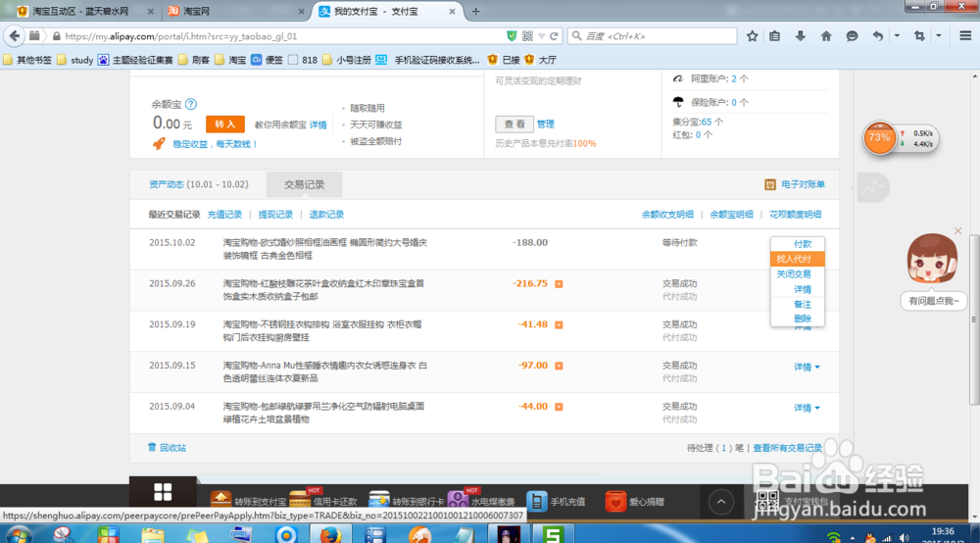Open the hamburger menu of the browser
Viewport: 980px width, 543px height.
click(965, 36)
